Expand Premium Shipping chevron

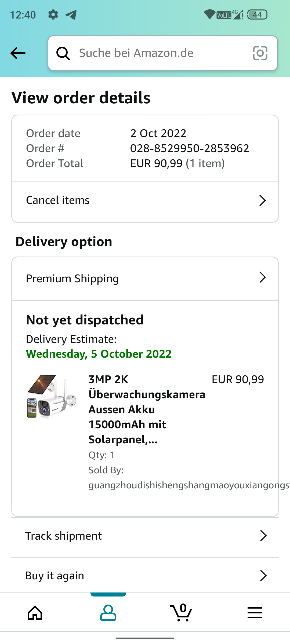pos(262,277)
